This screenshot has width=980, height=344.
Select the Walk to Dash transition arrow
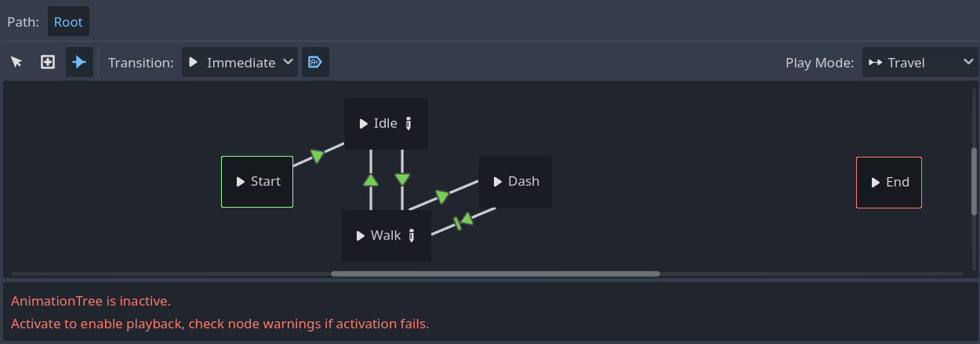442,196
